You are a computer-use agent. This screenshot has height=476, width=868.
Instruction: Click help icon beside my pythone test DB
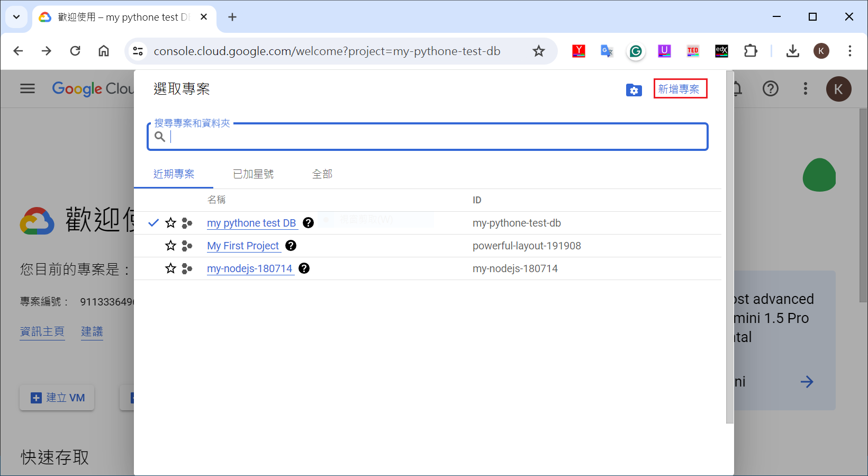pyautogui.click(x=308, y=223)
